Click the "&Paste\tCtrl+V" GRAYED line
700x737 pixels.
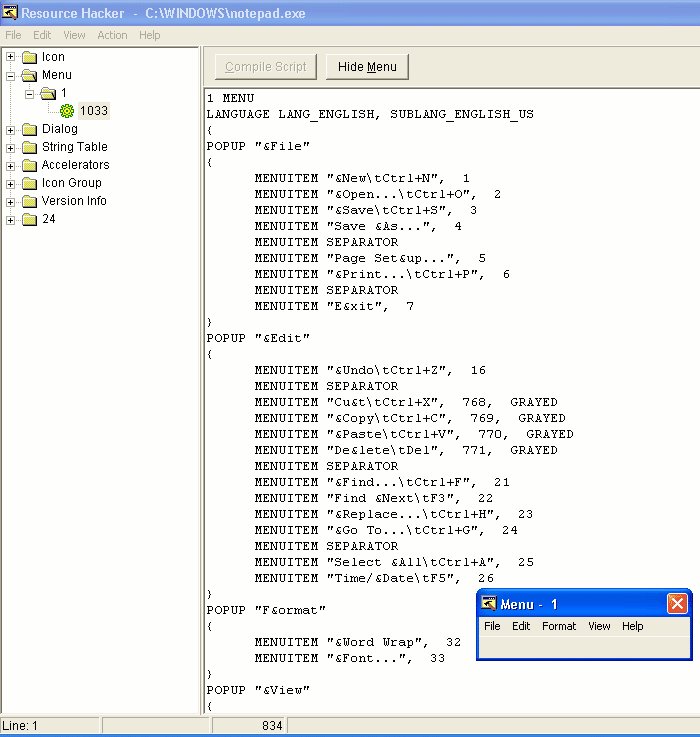tap(414, 434)
